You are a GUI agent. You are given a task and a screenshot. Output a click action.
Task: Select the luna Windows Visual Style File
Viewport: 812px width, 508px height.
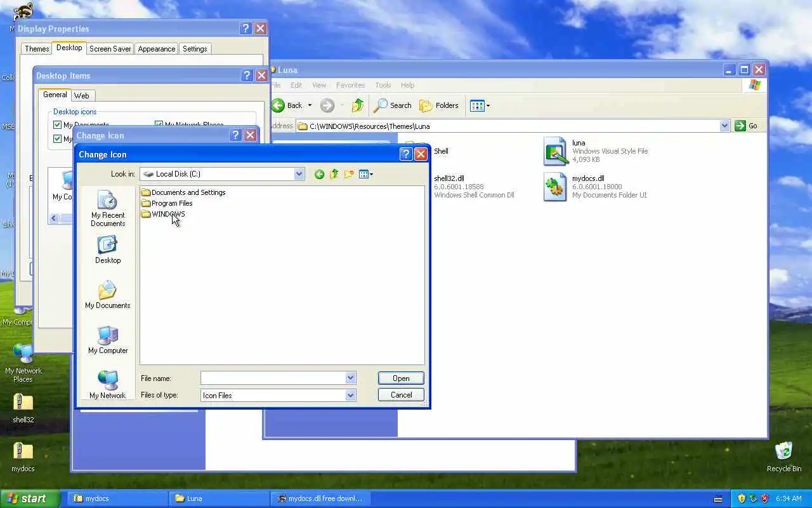(596, 151)
